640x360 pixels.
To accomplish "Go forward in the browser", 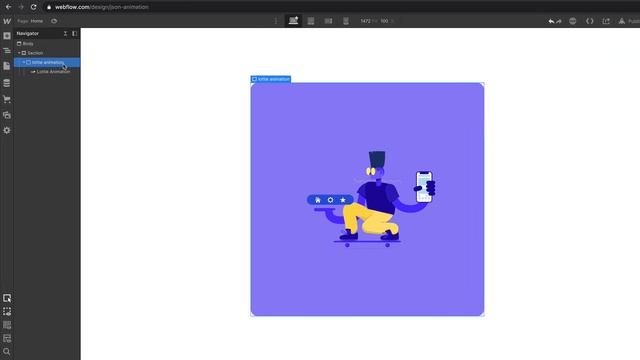I will pos(21,7).
